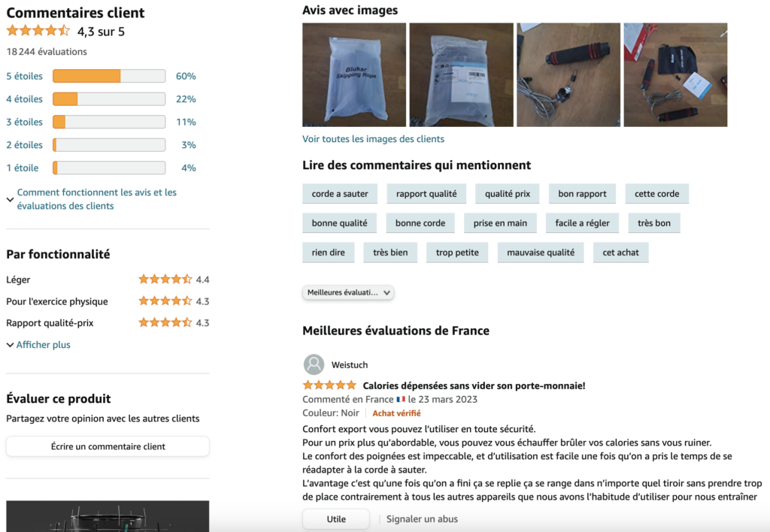Image resolution: width=770 pixels, height=532 pixels.
Task: Click Signaler un abus link
Action: pos(422,519)
